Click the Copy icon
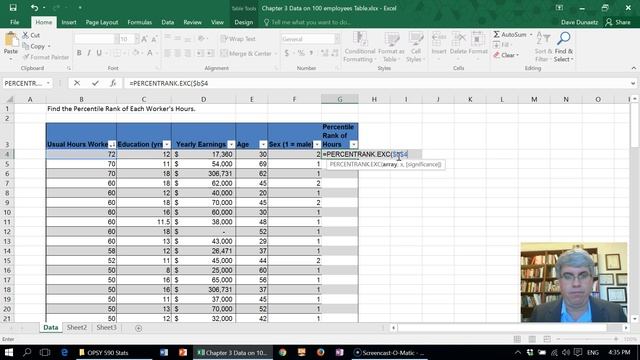The image size is (640, 360). click(x=25, y=46)
